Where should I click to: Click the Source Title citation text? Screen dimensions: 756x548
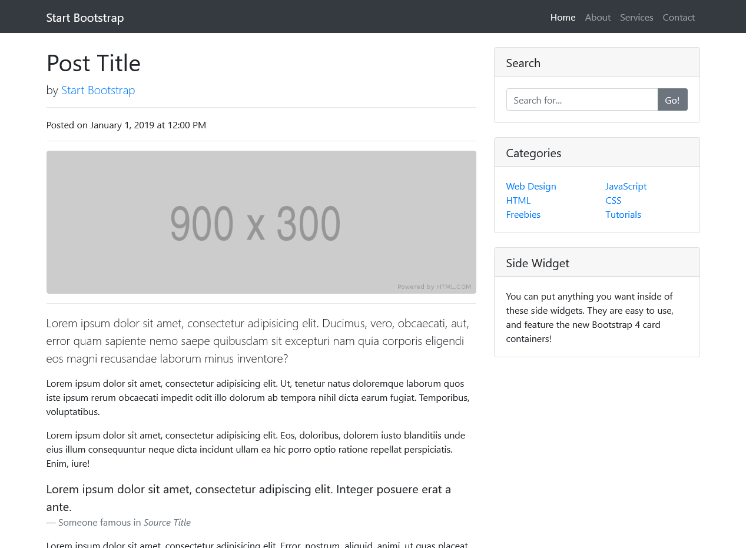point(167,522)
